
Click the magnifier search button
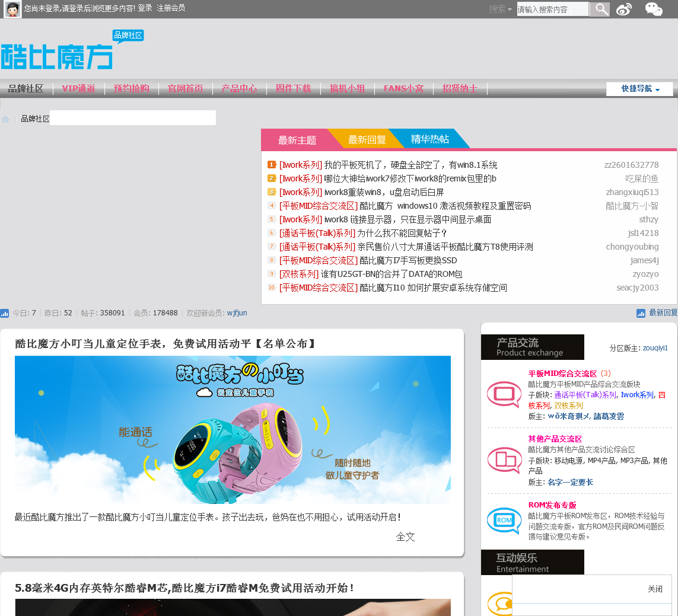600,9
